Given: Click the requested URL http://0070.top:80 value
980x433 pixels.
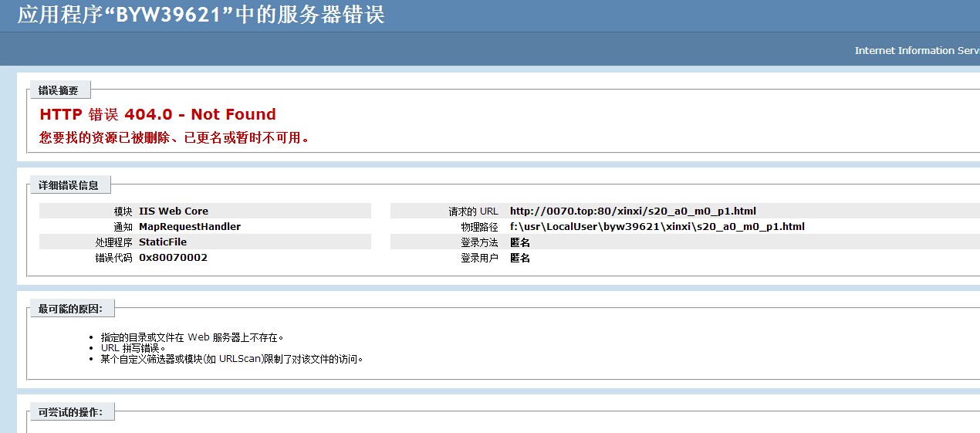Looking at the screenshot, I should 633,211.
